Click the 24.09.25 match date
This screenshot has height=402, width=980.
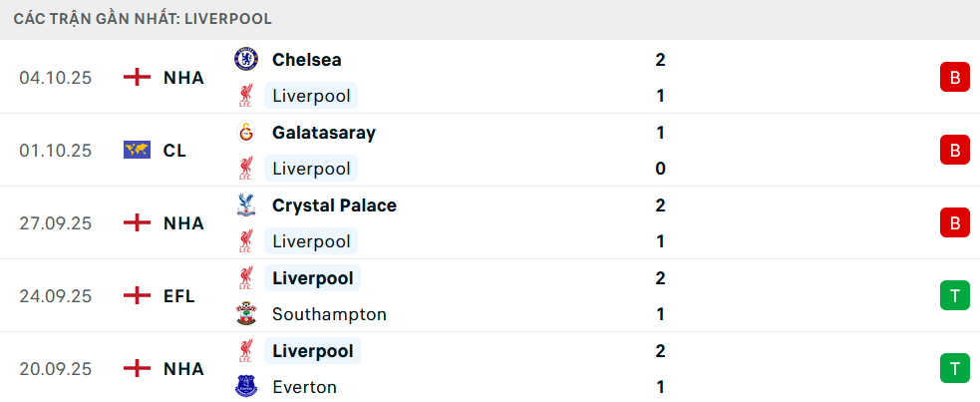pos(55,296)
